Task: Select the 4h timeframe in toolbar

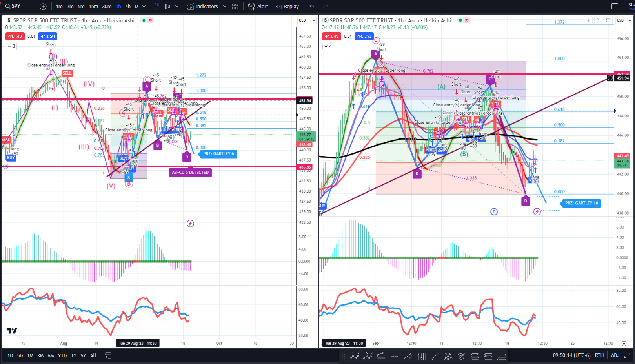Action: pos(128,7)
